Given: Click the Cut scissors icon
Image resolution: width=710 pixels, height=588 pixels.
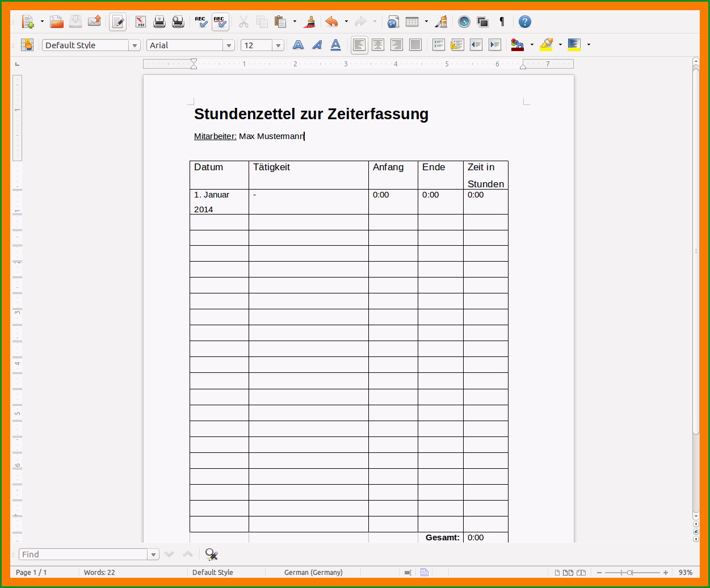Looking at the screenshot, I should [x=243, y=22].
